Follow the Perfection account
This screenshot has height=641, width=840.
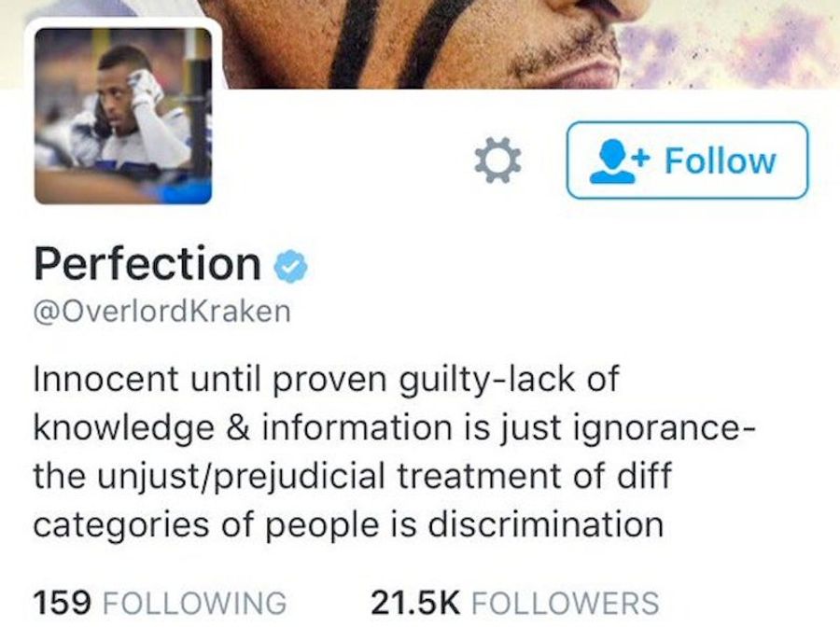[x=687, y=160]
